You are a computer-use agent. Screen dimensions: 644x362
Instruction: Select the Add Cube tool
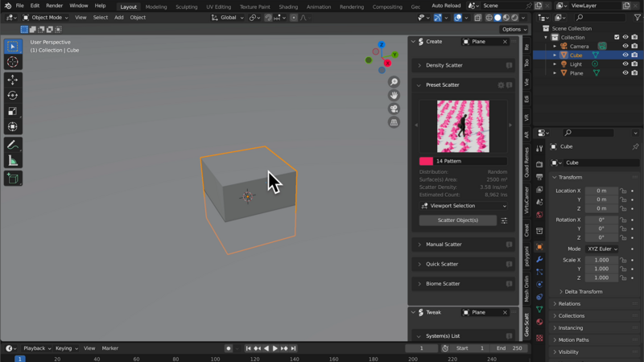pyautogui.click(x=13, y=179)
